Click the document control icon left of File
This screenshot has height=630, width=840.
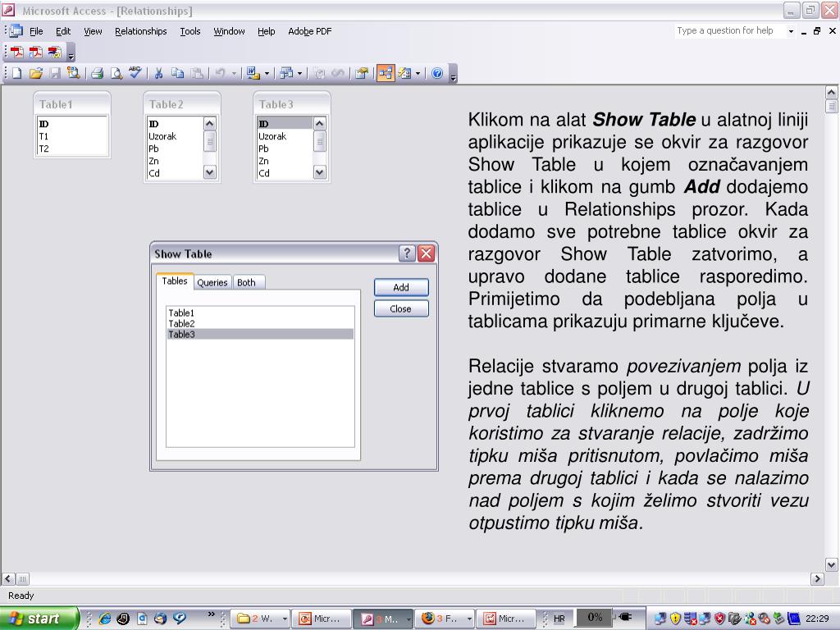click(16, 31)
